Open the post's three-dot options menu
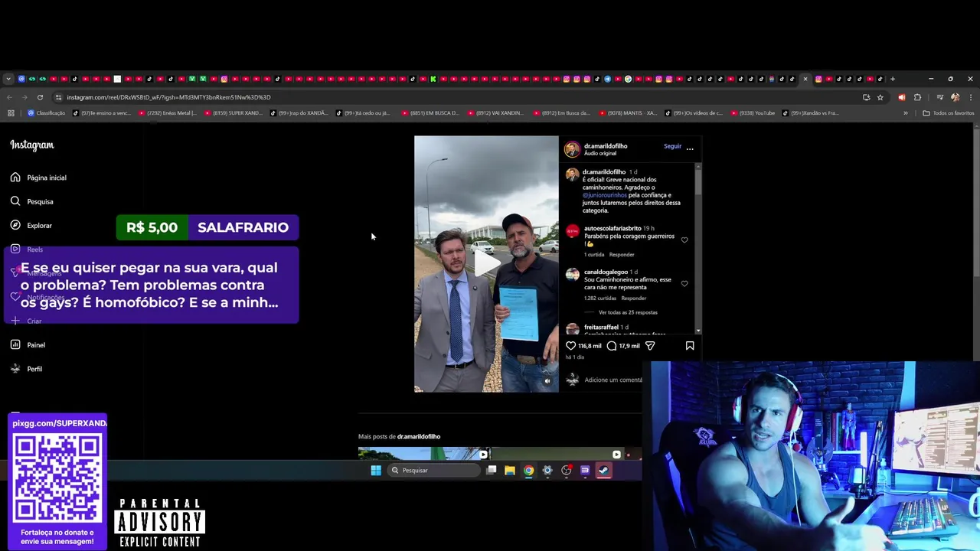Image resolution: width=980 pixels, height=551 pixels. pyautogui.click(x=690, y=148)
